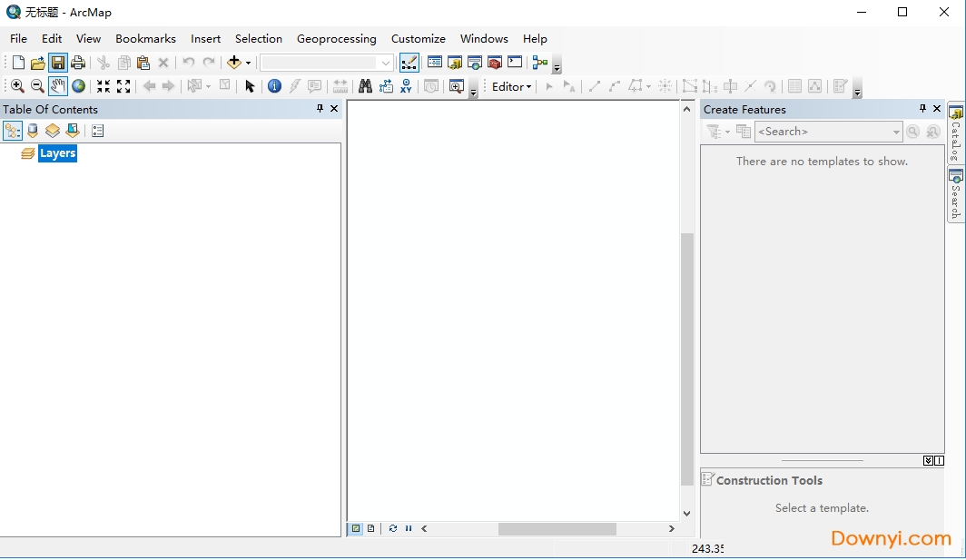Open the map scale combo box

pos(386,62)
